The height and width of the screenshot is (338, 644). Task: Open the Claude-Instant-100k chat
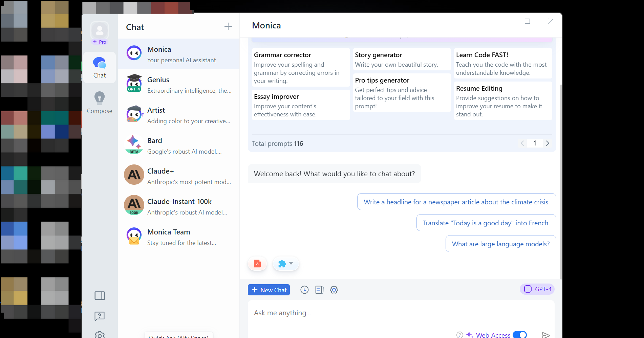click(179, 206)
